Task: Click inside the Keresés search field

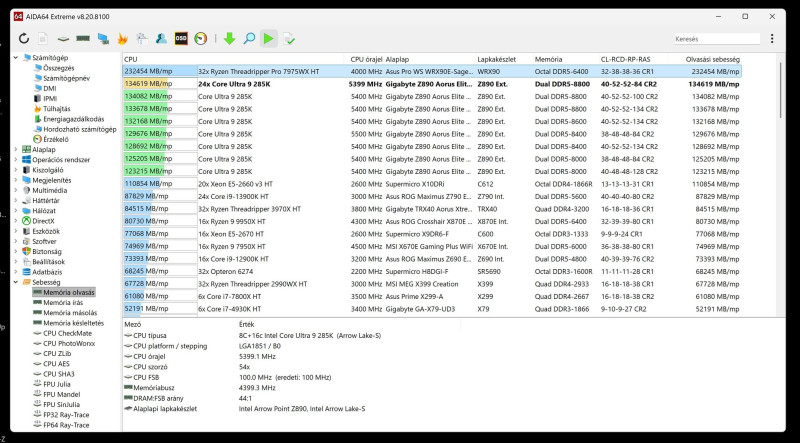Action: tap(716, 39)
